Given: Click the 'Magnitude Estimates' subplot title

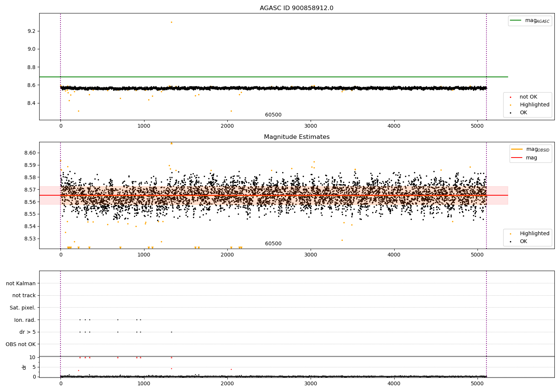Looking at the screenshot, I should pos(296,137).
